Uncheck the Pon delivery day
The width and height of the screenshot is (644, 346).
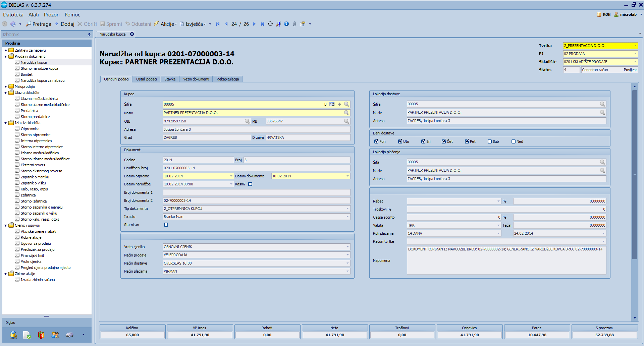click(376, 141)
